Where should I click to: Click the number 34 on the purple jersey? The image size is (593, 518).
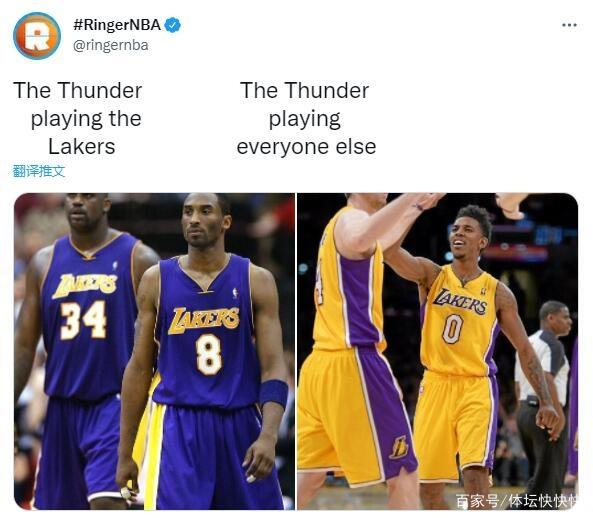point(84,319)
